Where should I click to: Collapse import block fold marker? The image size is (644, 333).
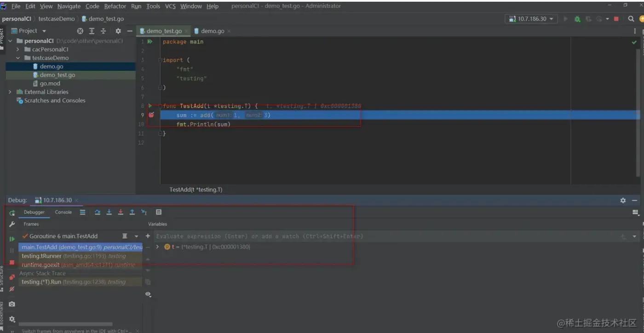click(x=160, y=60)
